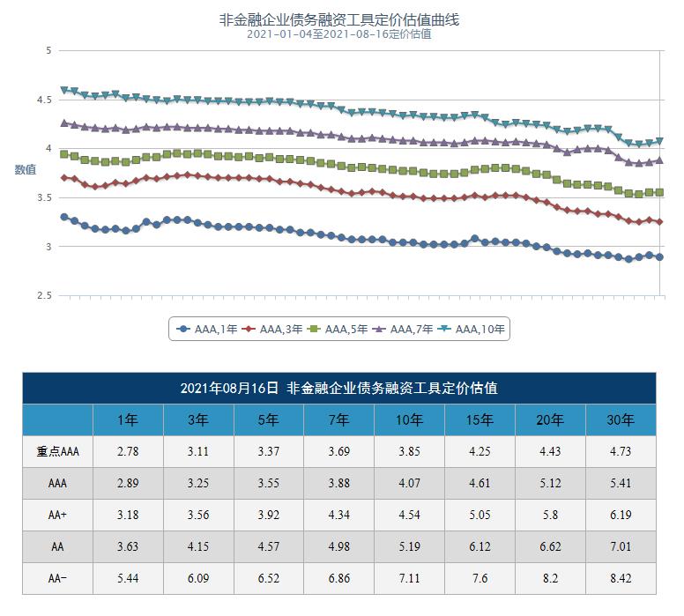The image size is (684, 616).
Task: Click the first data point of the AAA,10年 line
Action: pyautogui.click(x=63, y=90)
